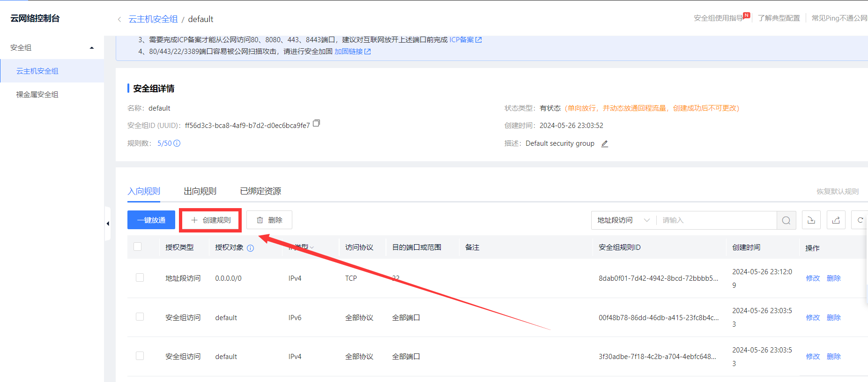Check the IPv6 default rule checkbox
Image resolution: width=868 pixels, height=382 pixels.
click(x=140, y=317)
